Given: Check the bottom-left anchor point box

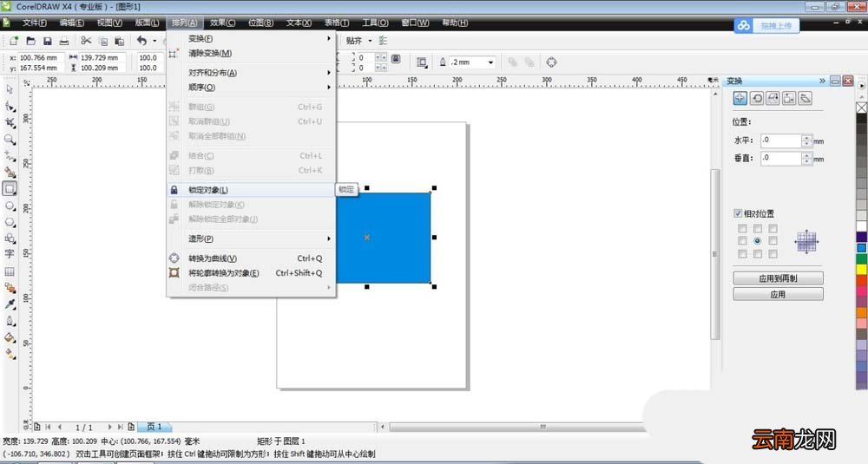Looking at the screenshot, I should [x=742, y=254].
